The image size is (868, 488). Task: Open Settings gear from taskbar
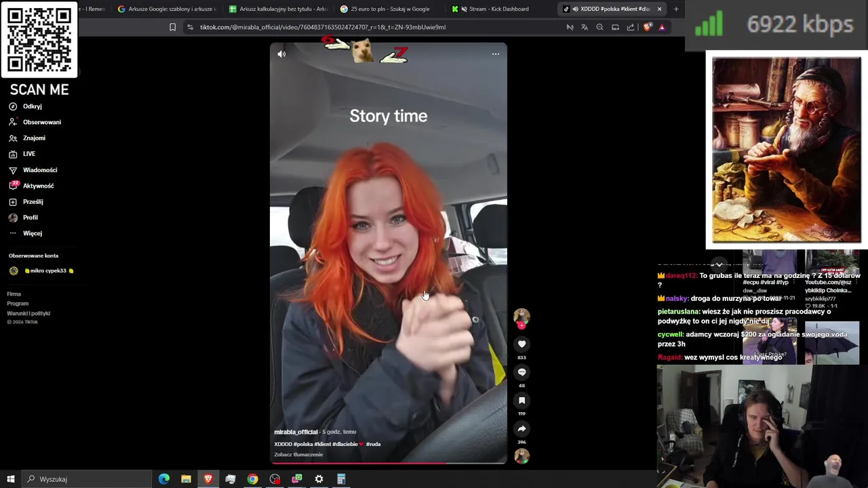tap(319, 479)
